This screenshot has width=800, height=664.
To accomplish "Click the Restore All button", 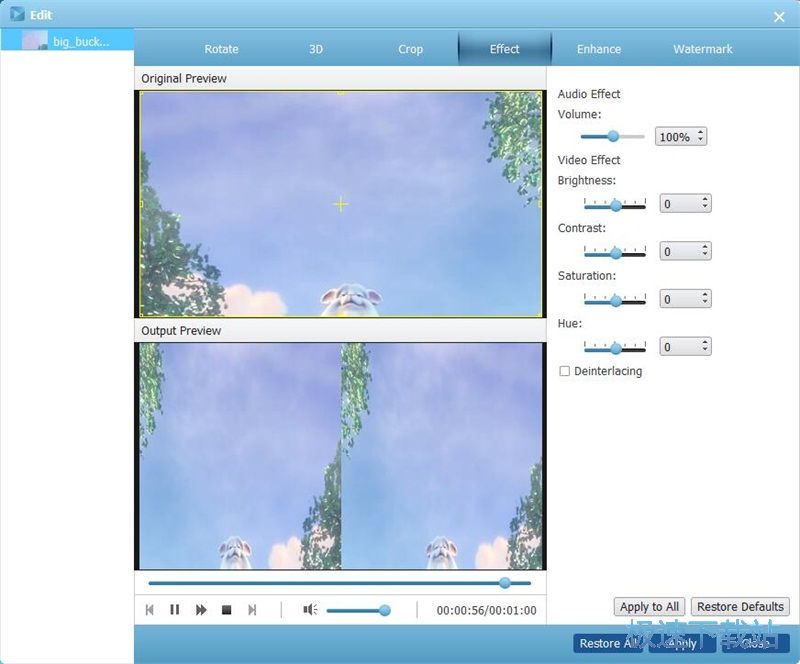I will click(x=608, y=643).
